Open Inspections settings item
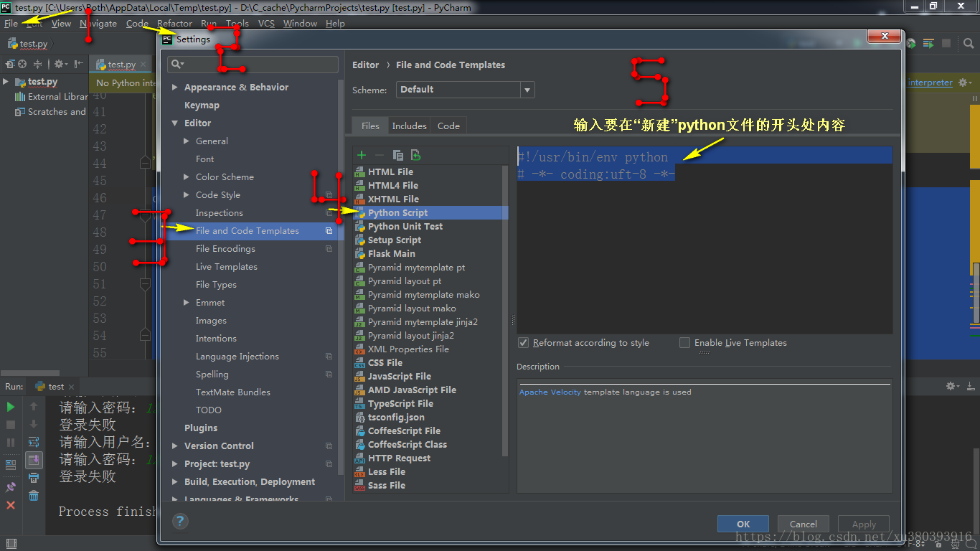This screenshot has width=980, height=551. (x=219, y=213)
